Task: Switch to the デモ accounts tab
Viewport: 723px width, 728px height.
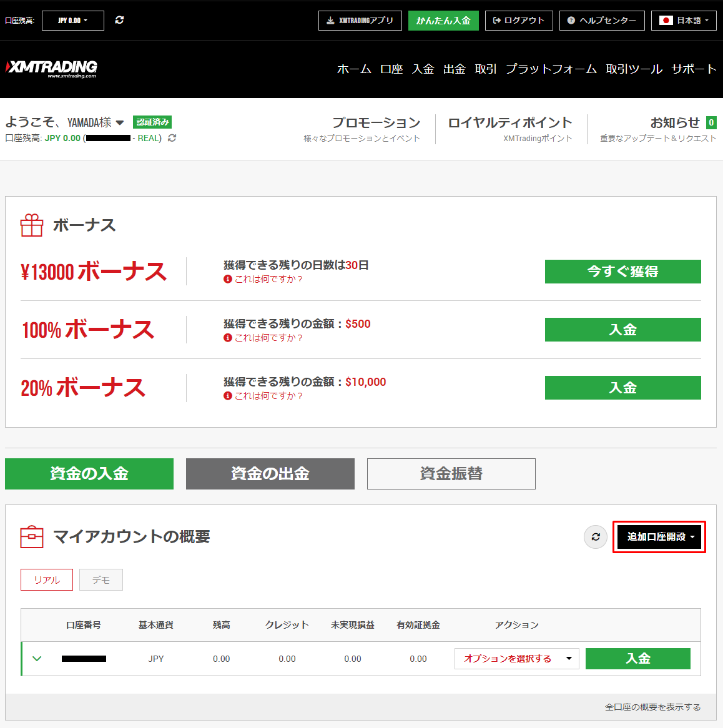Action: point(101,580)
